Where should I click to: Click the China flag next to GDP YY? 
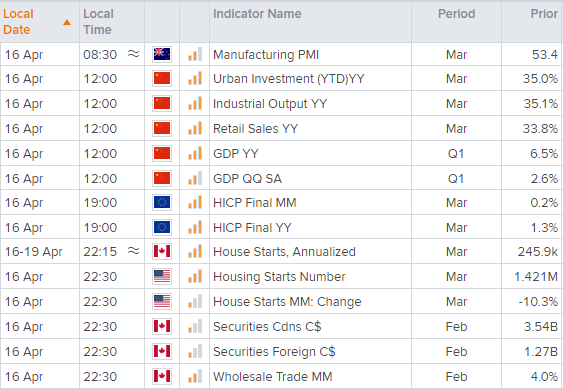tap(162, 153)
